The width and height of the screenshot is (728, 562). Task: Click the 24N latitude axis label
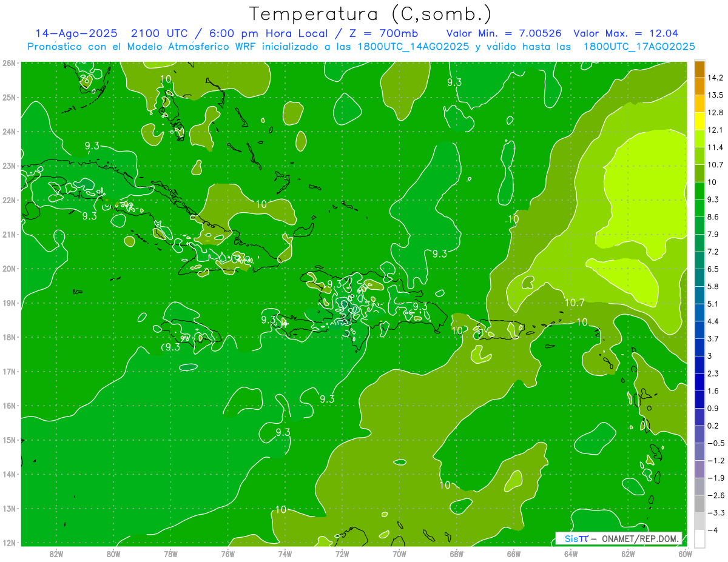[8, 131]
